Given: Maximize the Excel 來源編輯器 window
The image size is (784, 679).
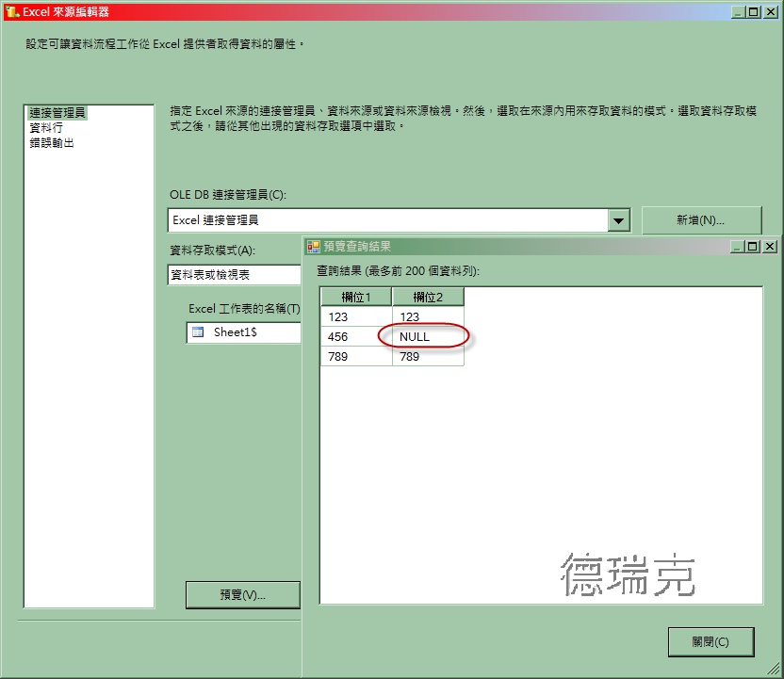Looking at the screenshot, I should click(x=754, y=12).
